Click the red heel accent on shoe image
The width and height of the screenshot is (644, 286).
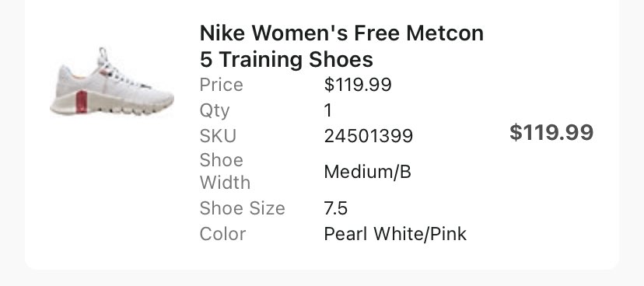[82, 102]
